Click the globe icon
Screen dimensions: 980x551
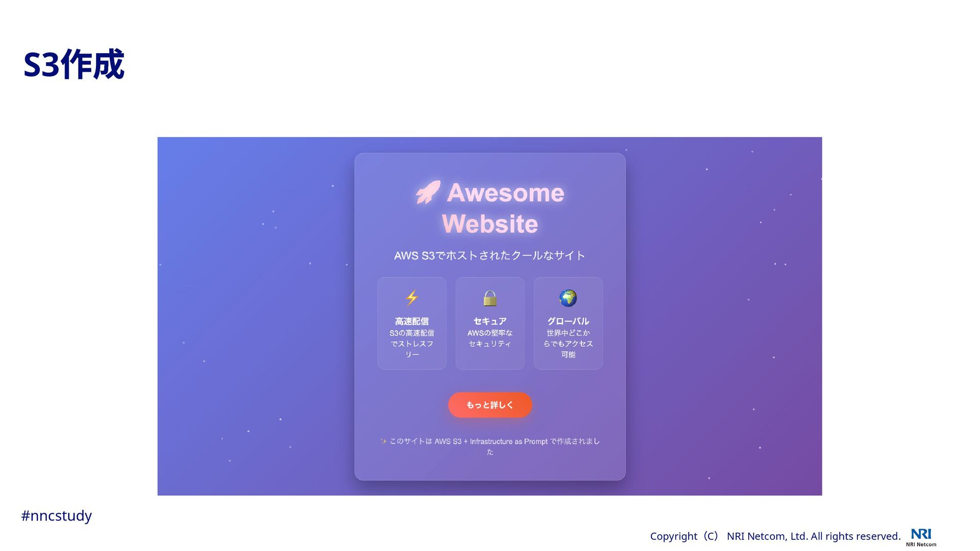568,298
